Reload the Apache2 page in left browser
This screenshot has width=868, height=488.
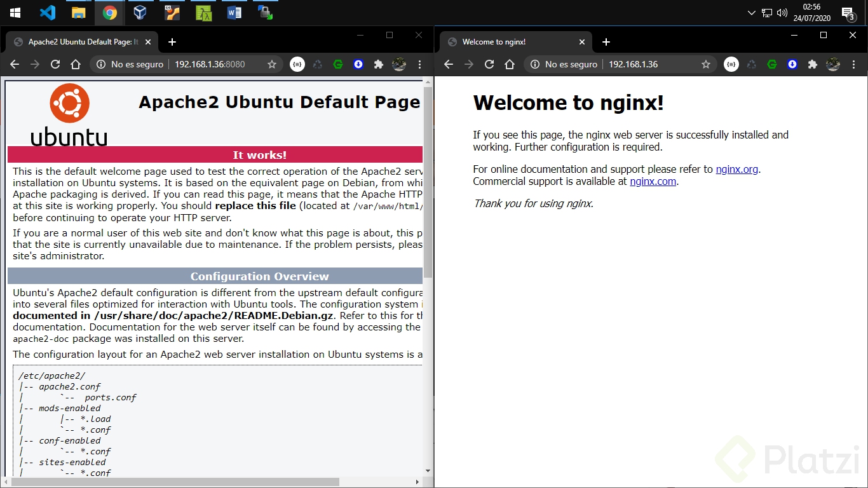pos(55,64)
